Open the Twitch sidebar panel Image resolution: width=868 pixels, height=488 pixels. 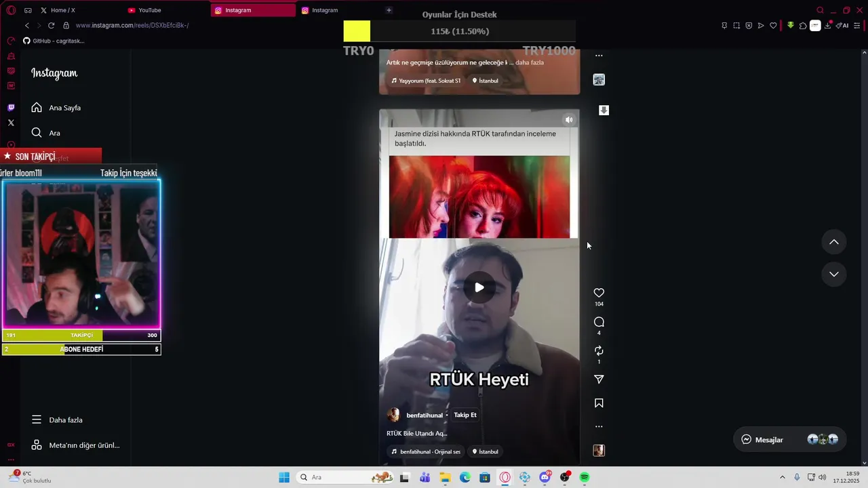[11, 108]
